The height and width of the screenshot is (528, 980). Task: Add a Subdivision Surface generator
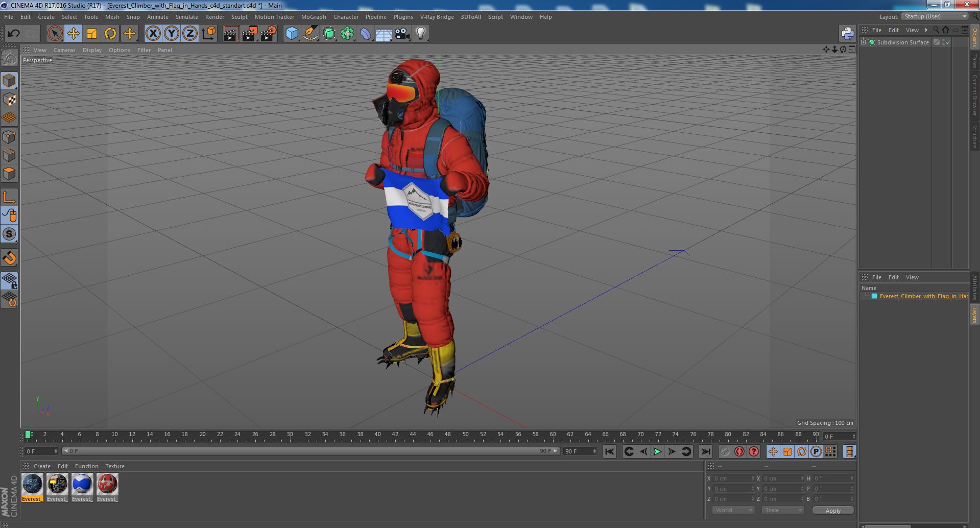pos(329,34)
